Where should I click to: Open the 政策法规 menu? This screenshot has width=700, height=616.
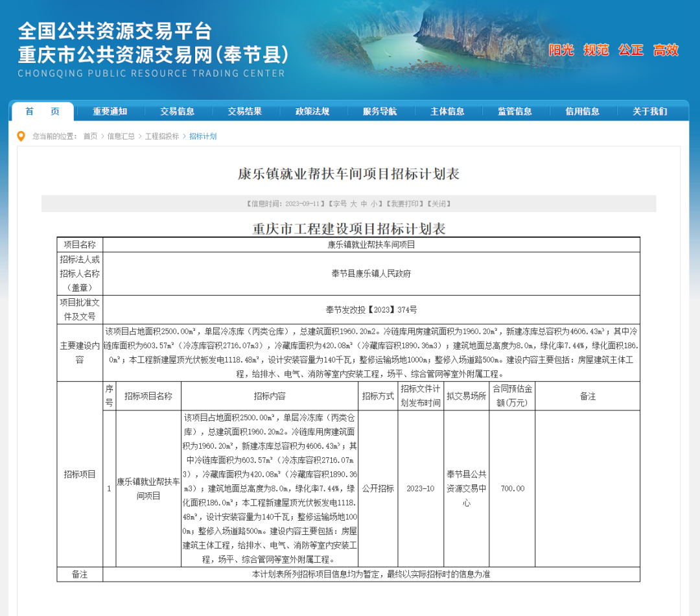pos(312,112)
